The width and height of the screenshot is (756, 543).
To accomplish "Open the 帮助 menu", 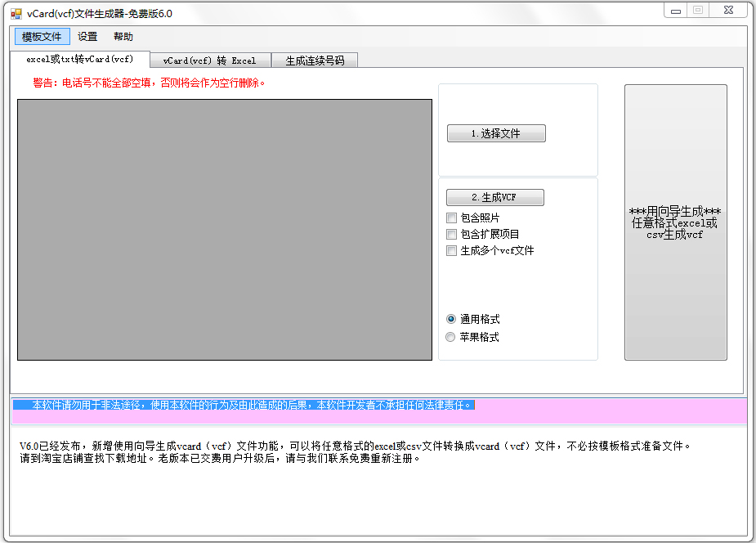I will pos(123,36).
